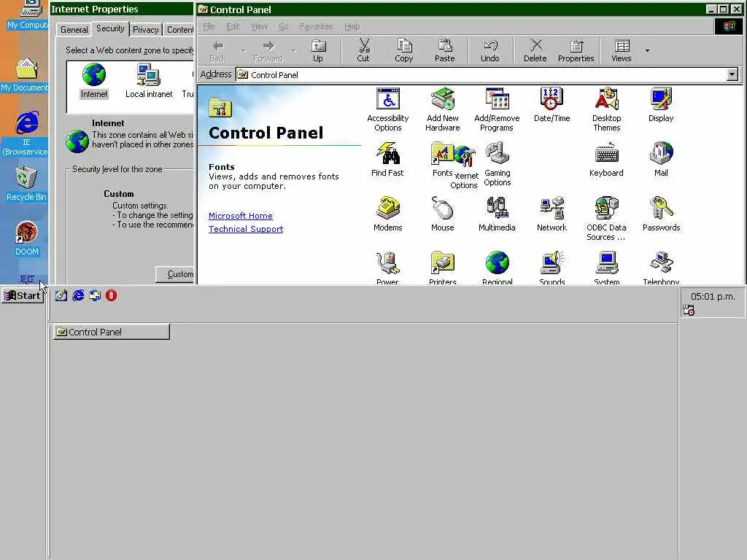Select the Fonts folder icon

pyautogui.click(x=442, y=160)
